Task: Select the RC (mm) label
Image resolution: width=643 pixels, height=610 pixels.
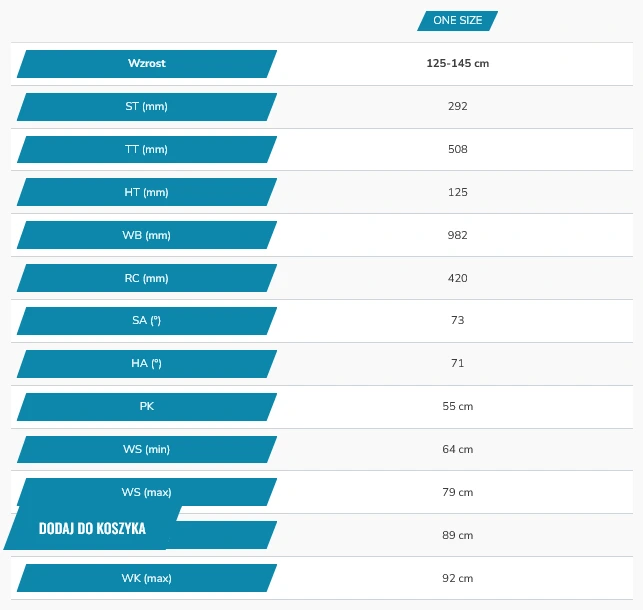Action: pyautogui.click(x=146, y=278)
